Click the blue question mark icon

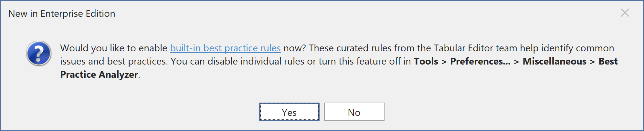39,53
